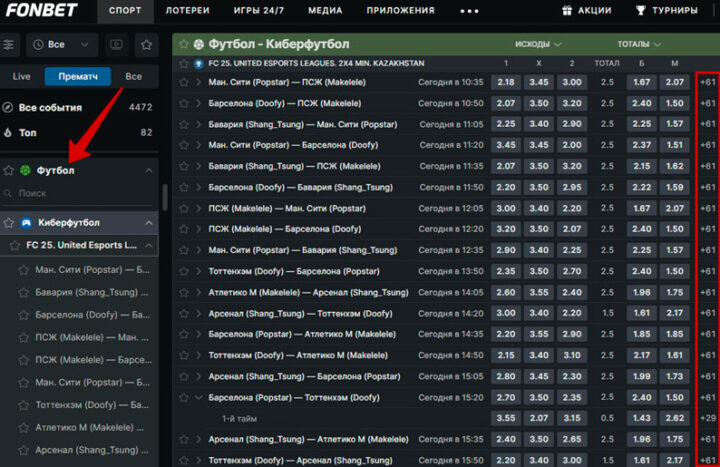720x467 pixels.
Task: Open Турниры with the trophy icon
Action: [641, 11]
